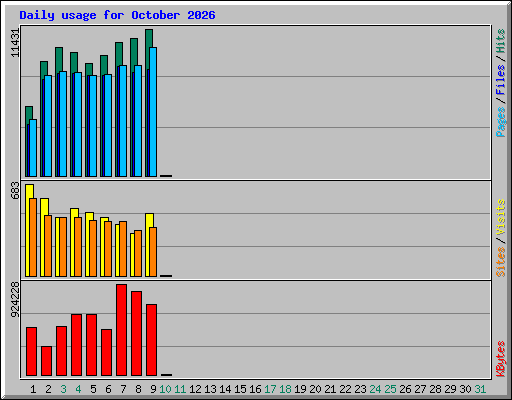Click day 5 on the date axis

click(x=93, y=389)
